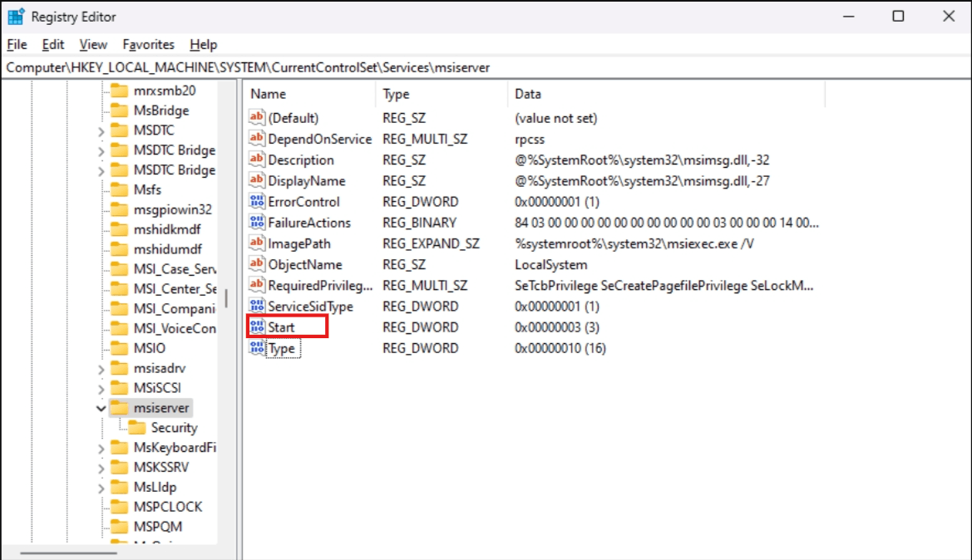This screenshot has width=972, height=560.
Task: Expand the MSiSCSI key
Action: (101, 388)
